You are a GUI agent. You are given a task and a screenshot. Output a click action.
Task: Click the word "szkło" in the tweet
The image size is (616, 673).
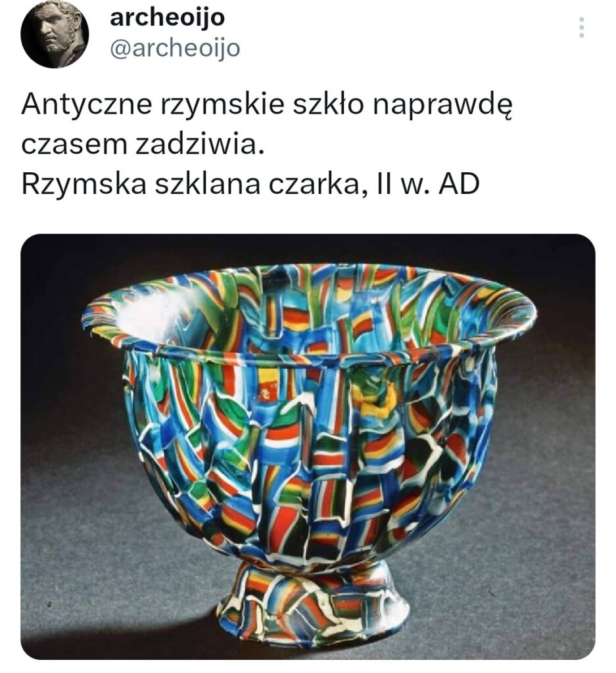point(327,104)
